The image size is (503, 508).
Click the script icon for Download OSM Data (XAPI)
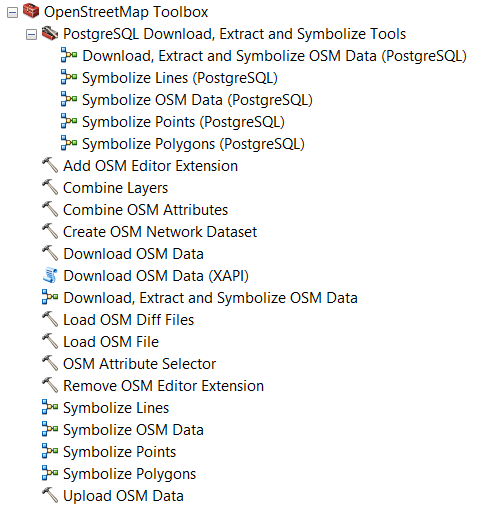pyautogui.click(x=50, y=275)
